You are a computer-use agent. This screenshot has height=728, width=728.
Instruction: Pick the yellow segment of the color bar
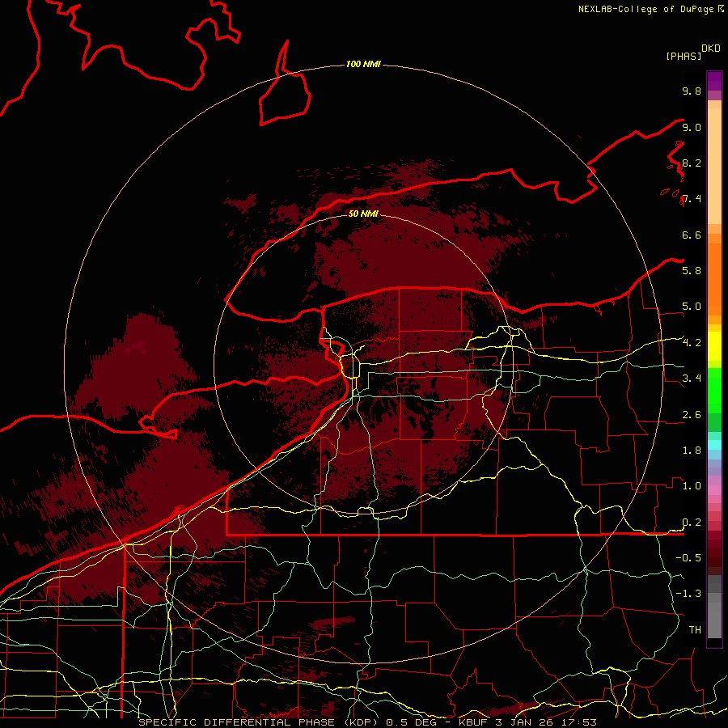(714, 346)
